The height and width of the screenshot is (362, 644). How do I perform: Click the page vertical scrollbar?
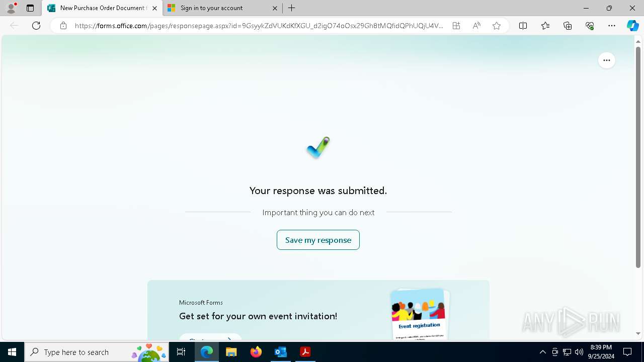(x=638, y=157)
